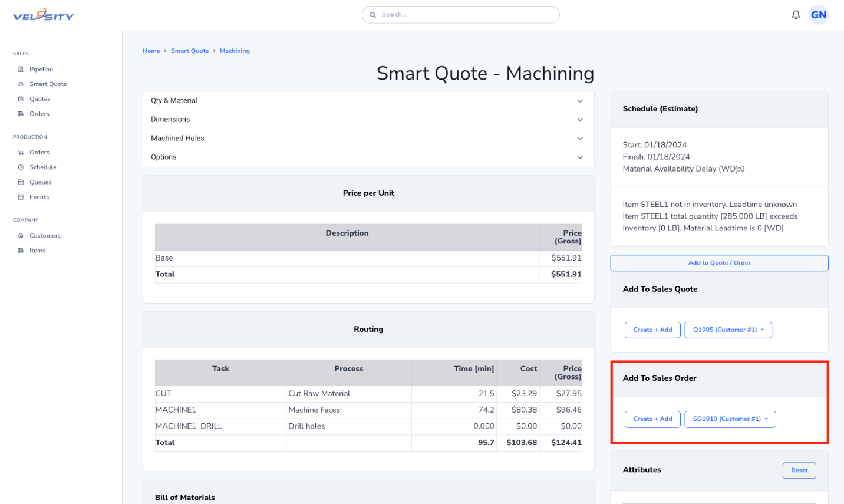Click the $23.29 cost cell
This screenshot has width=844, height=504.
pos(518,394)
